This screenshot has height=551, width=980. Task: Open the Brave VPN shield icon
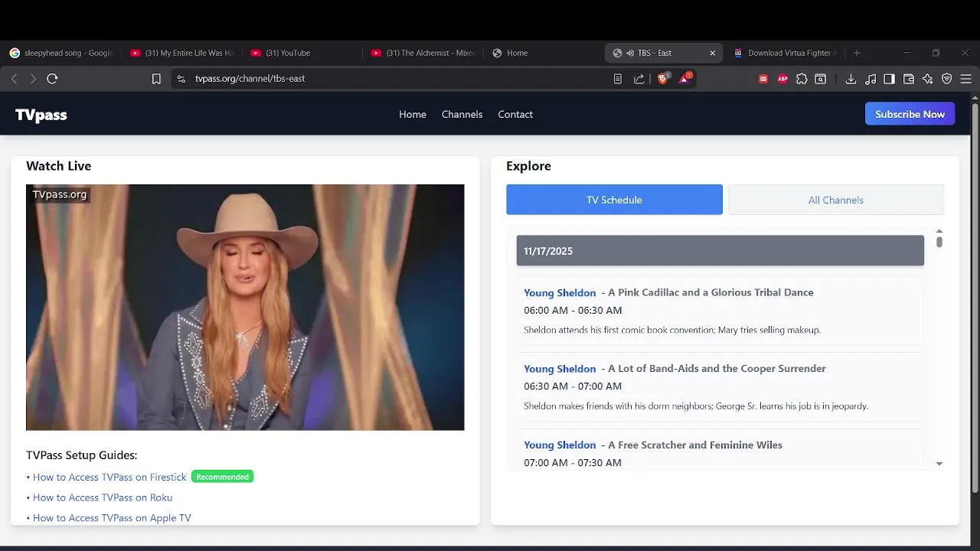947,79
